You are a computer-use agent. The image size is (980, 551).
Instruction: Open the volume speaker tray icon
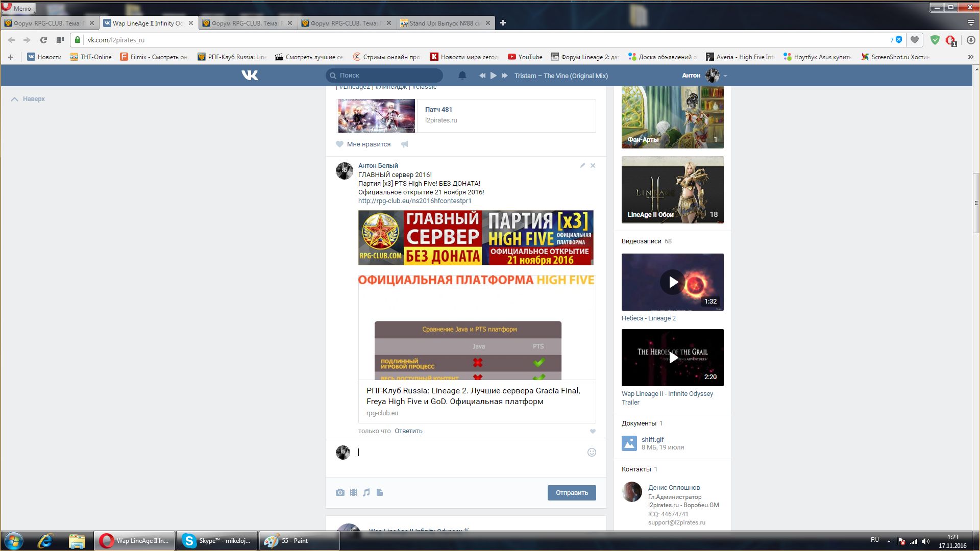(x=926, y=541)
